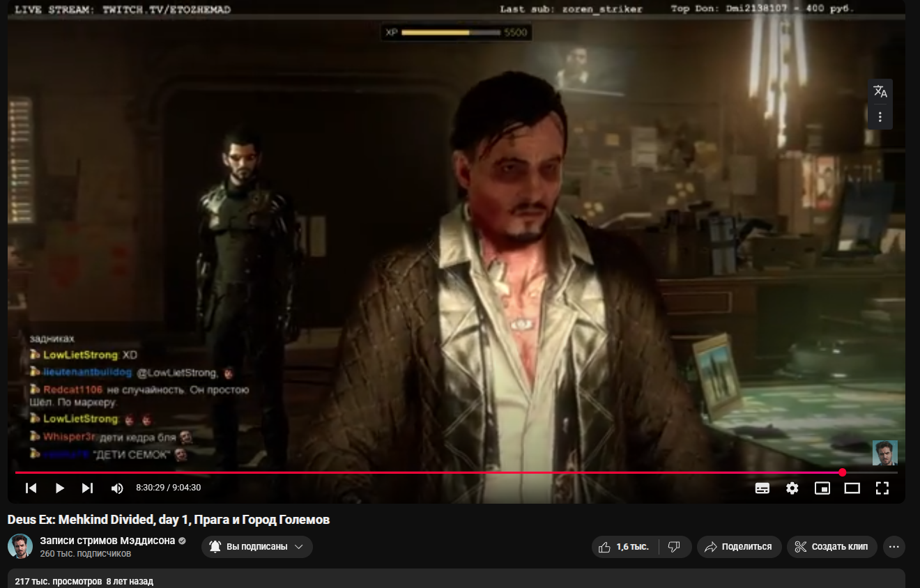Click the channel watermark in the video corner
This screenshot has width=920, height=588.
click(x=885, y=453)
